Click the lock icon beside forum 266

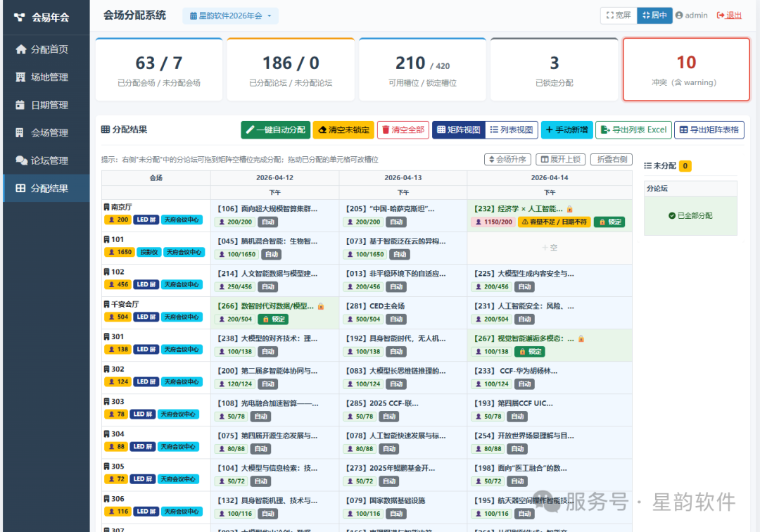[x=320, y=306]
